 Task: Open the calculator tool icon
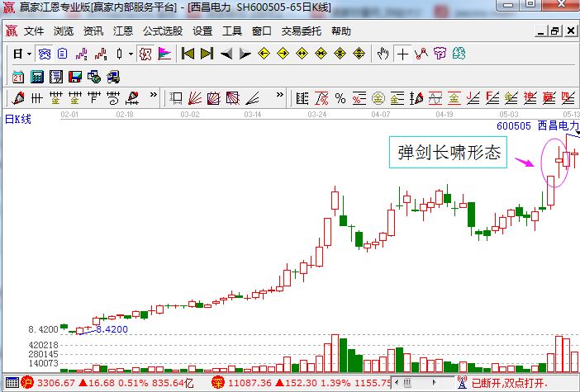(x=36, y=77)
